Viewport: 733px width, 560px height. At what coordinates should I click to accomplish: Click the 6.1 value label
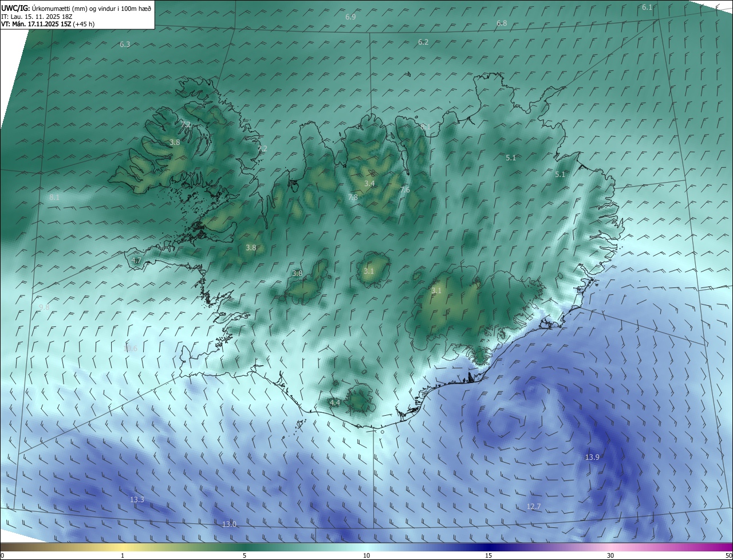point(647,7)
